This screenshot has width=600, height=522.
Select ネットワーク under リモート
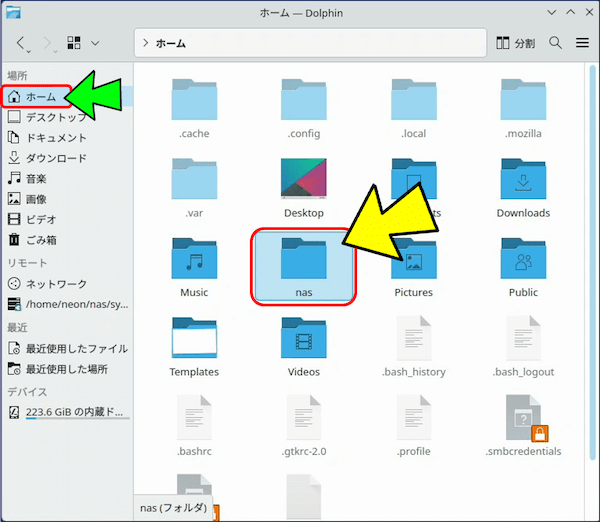click(x=55, y=284)
